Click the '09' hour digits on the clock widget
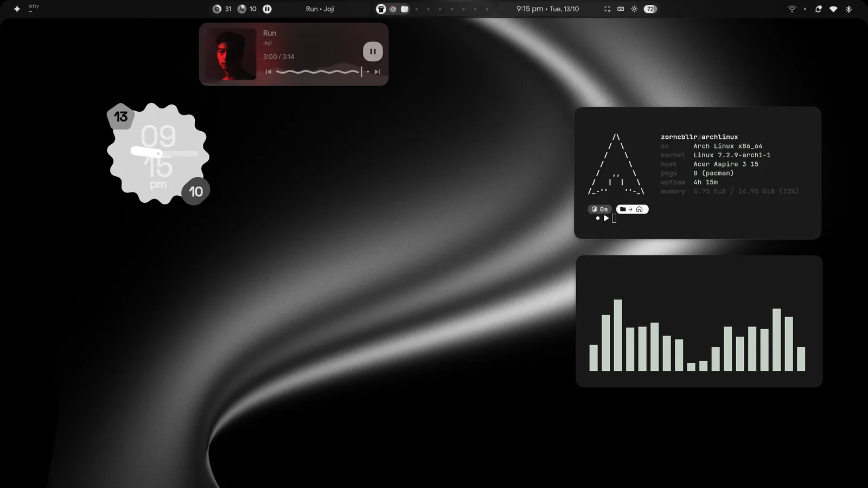 click(158, 136)
